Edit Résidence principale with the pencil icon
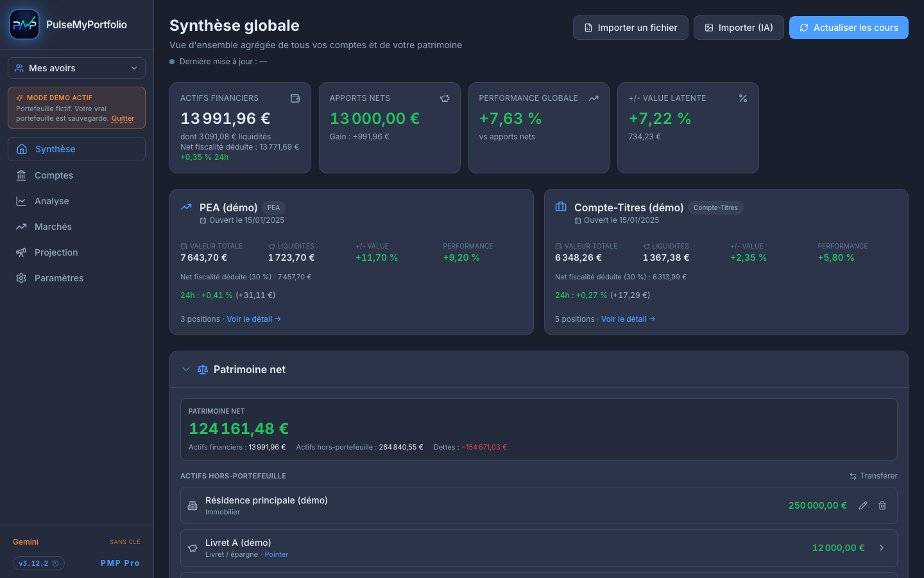Viewport: 924px width, 578px height. pyautogui.click(x=863, y=505)
